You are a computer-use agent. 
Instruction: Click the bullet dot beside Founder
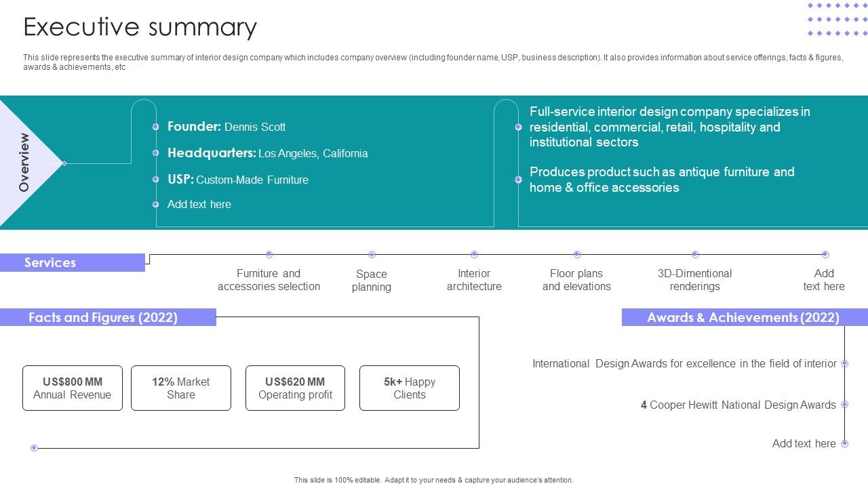pos(155,127)
